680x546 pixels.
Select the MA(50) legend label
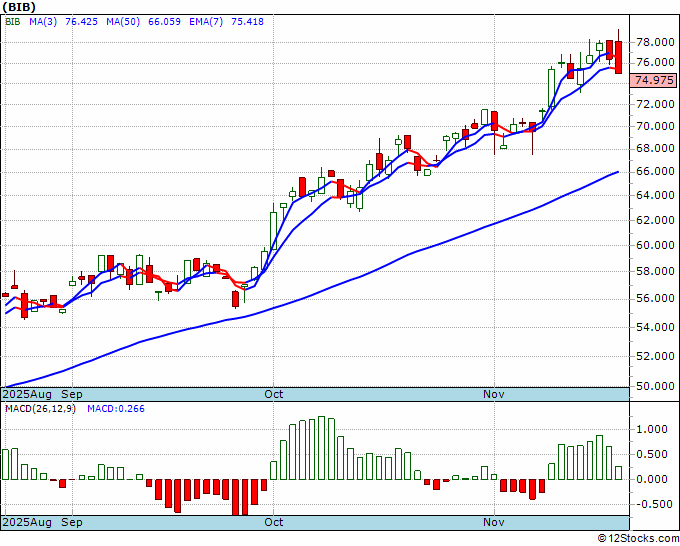123,21
